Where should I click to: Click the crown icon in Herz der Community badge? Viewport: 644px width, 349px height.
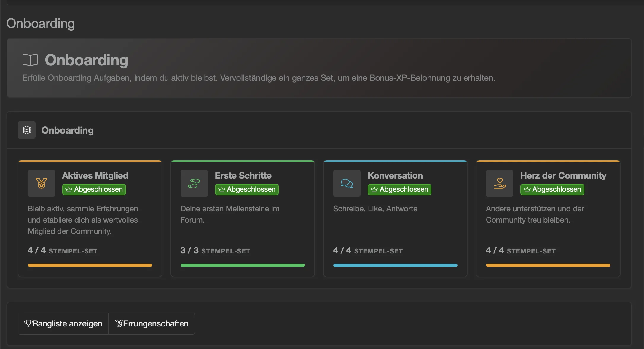pyautogui.click(x=527, y=190)
